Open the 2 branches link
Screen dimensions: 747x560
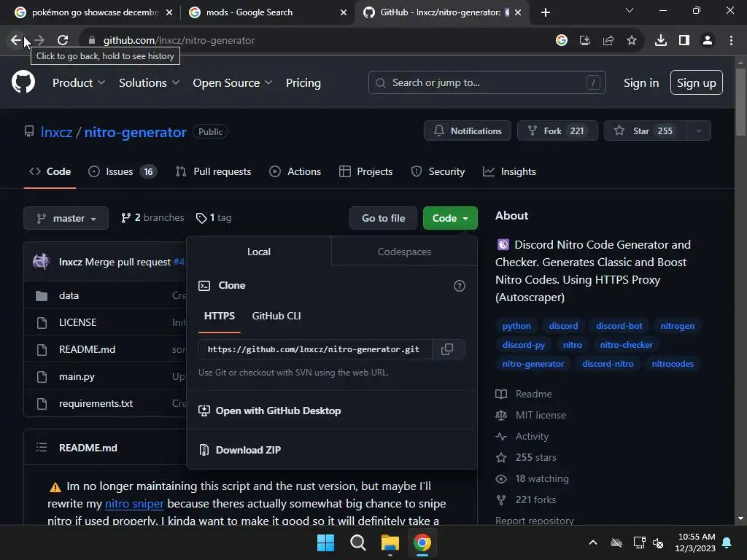click(152, 217)
